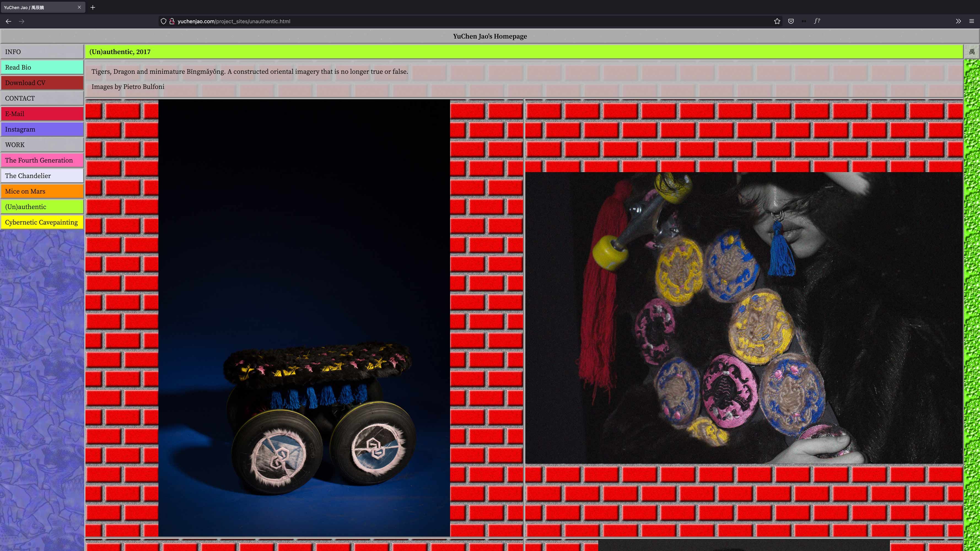This screenshot has width=980, height=551.
Task: Click the tracking protection shield icon
Action: (x=163, y=21)
